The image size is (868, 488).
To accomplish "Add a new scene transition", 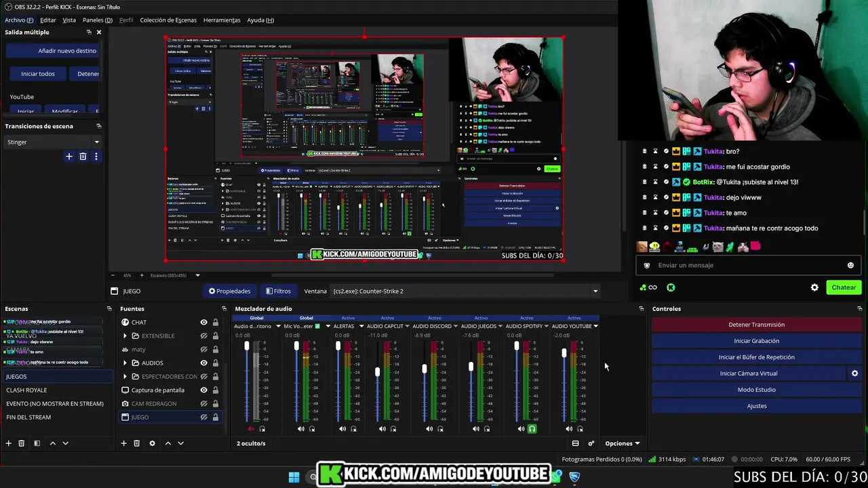I will (68, 157).
